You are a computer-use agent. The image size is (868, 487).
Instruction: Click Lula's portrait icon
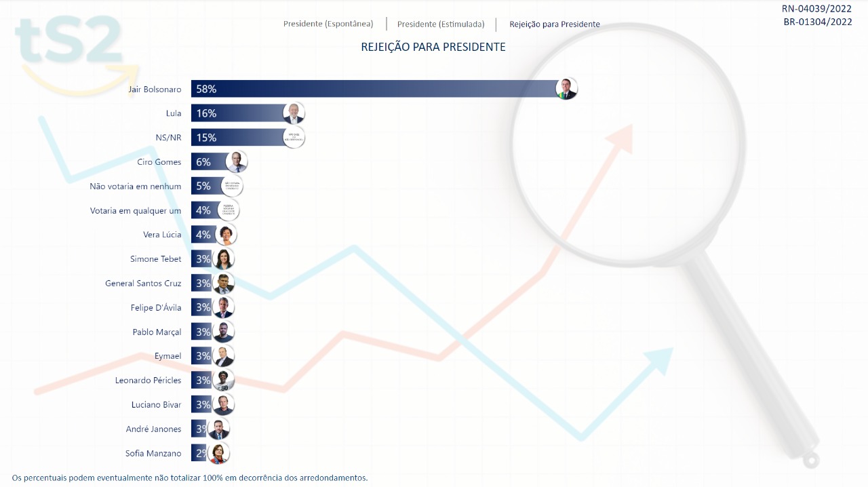294,113
